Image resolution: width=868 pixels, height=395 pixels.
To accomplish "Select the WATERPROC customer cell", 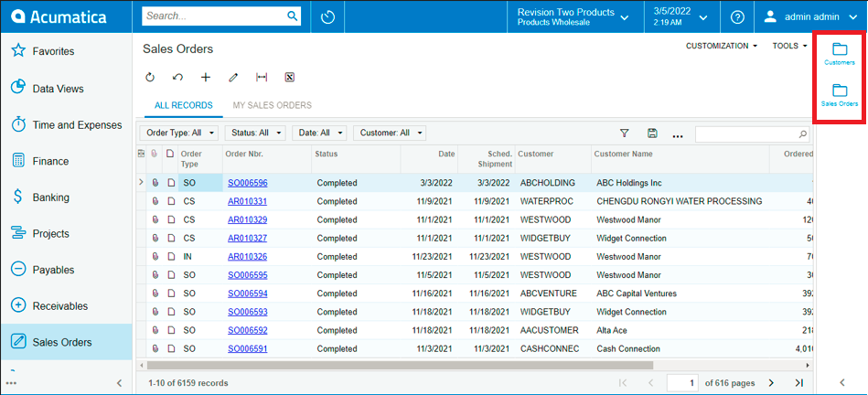I will (552, 201).
